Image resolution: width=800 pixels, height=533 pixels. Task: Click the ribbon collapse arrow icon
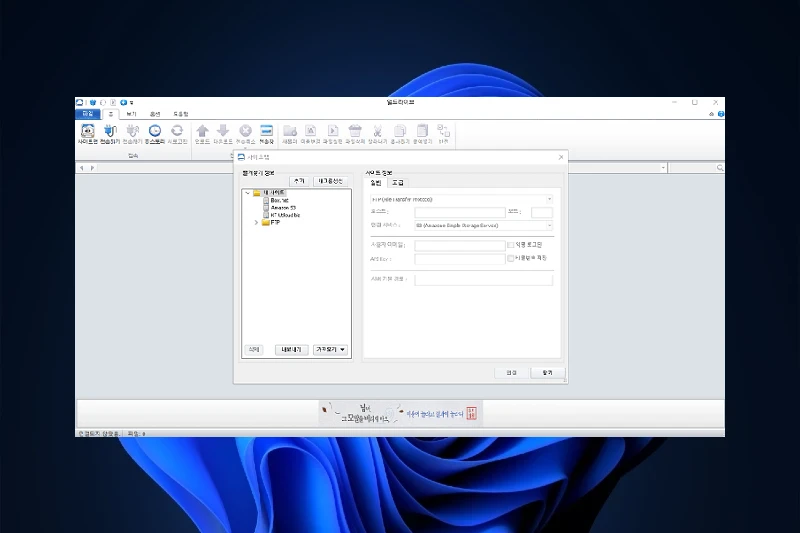711,114
